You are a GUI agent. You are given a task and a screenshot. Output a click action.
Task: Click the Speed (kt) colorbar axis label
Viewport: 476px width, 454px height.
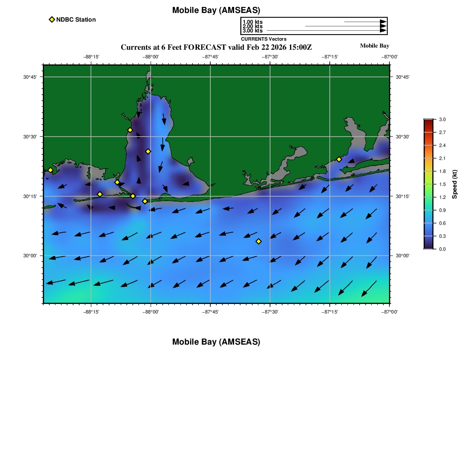tap(454, 184)
